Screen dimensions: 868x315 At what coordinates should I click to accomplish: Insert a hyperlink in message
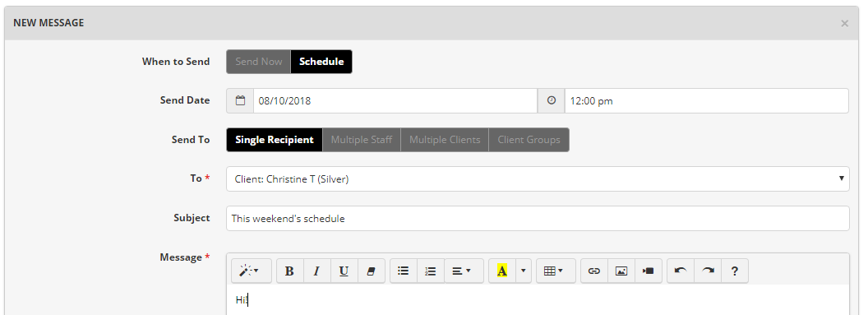click(594, 271)
